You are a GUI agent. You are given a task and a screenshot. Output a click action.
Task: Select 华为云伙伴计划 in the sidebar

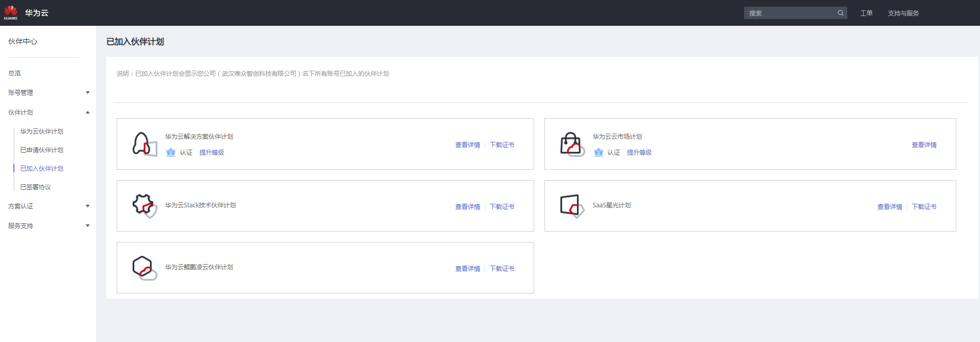[42, 132]
